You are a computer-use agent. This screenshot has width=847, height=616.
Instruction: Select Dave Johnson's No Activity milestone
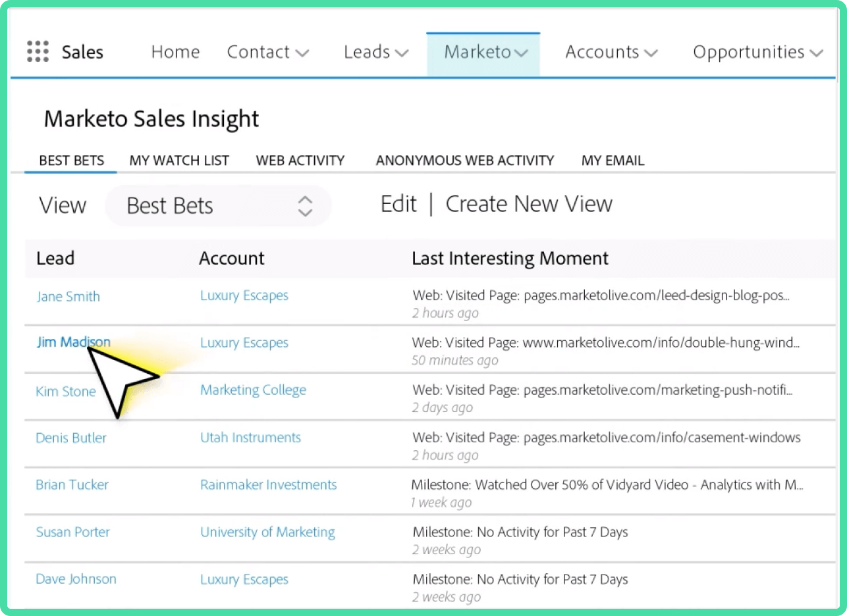[520, 580]
